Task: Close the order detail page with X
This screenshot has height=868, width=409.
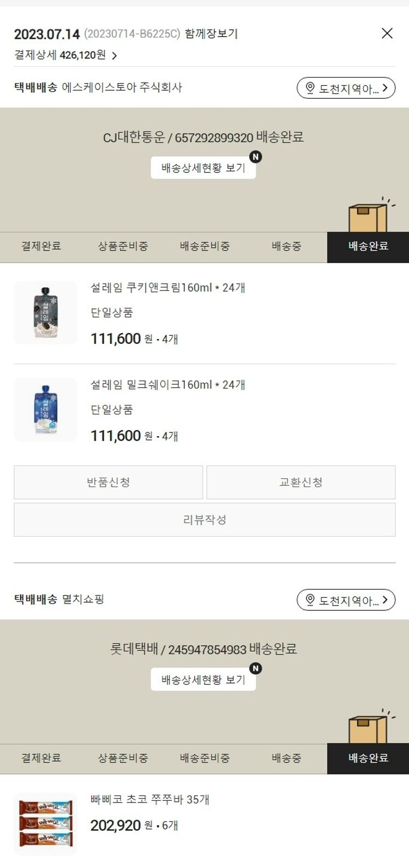Action: click(387, 33)
